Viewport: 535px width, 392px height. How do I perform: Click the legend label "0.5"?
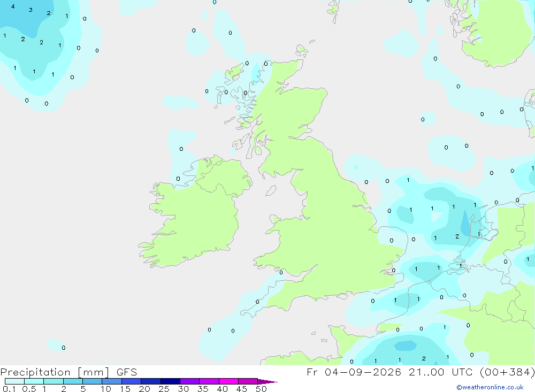[x=29, y=389]
